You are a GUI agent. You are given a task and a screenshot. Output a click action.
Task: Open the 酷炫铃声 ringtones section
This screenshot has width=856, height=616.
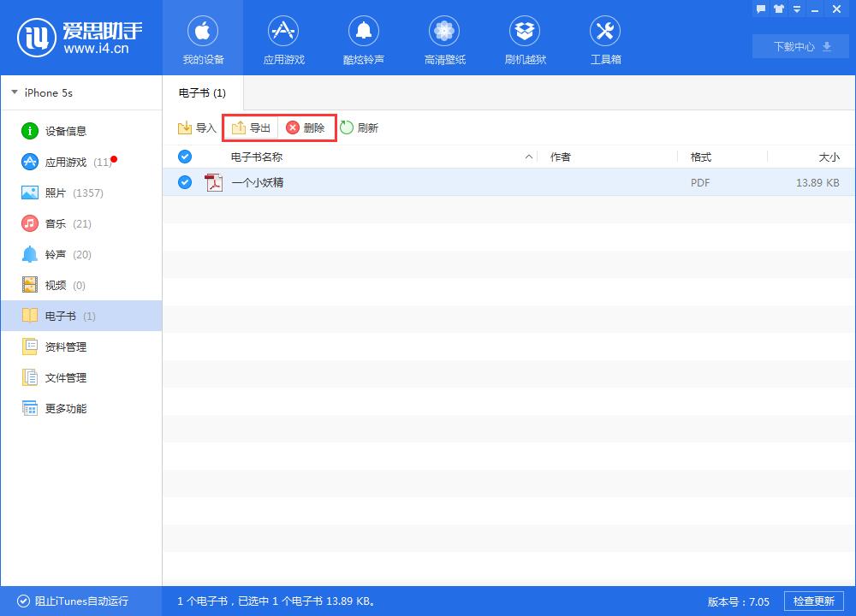(x=364, y=38)
